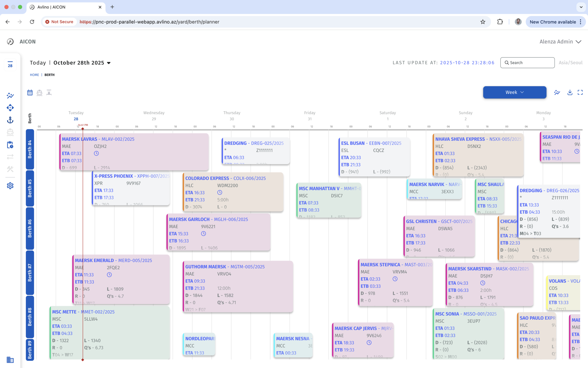Viewport: 588px width, 368px height.
Task: Open the ESL BUSAN EEBN-007/2025 card
Action: 374,157
